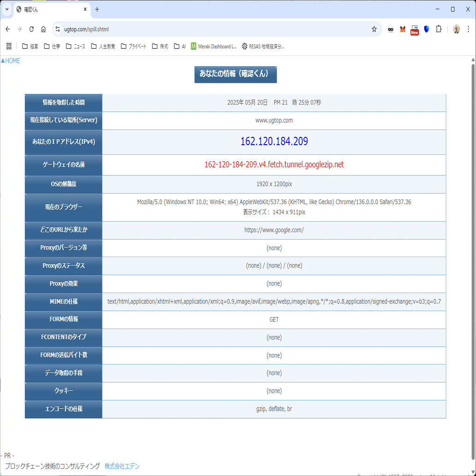The height and width of the screenshot is (476, 476).
Task: Click the scrollbar up arrow
Action: pyautogui.click(x=473, y=60)
